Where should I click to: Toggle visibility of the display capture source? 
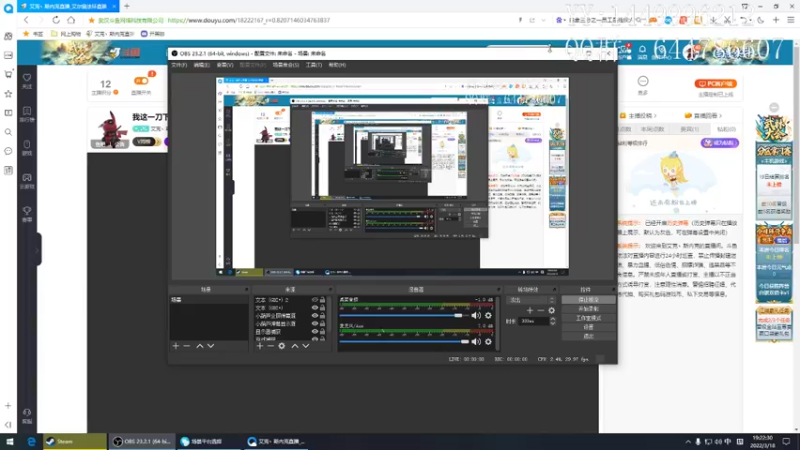tap(314, 332)
